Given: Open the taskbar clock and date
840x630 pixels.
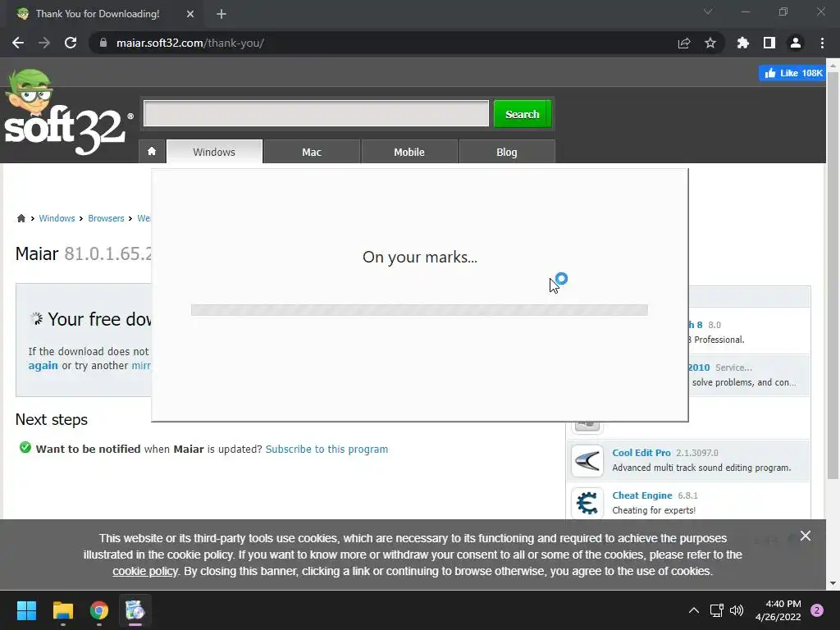Looking at the screenshot, I should [x=778, y=610].
